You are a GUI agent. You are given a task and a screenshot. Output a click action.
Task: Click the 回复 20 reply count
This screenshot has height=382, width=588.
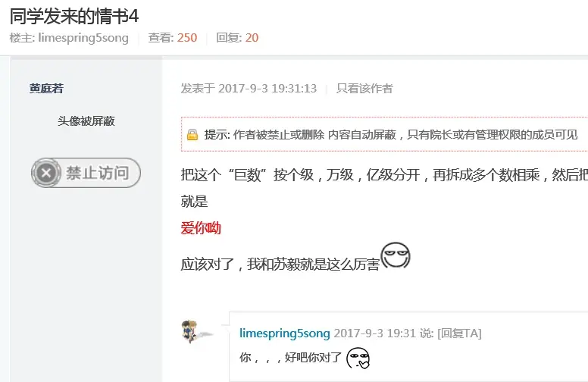coord(237,38)
